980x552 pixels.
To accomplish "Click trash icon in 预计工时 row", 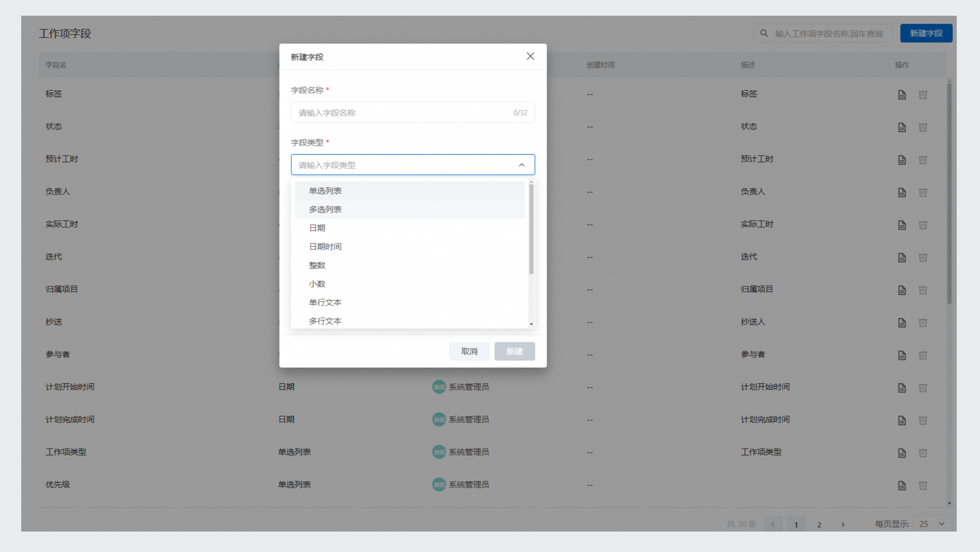I will pyautogui.click(x=923, y=160).
